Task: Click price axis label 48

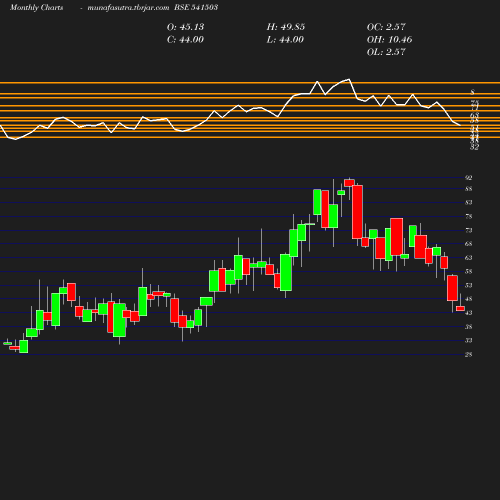Action: point(469,299)
